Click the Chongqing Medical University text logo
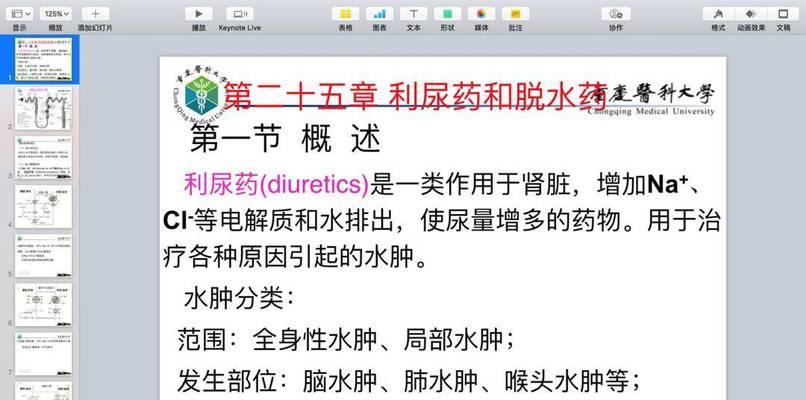This screenshot has height=400, width=806. pos(651,99)
